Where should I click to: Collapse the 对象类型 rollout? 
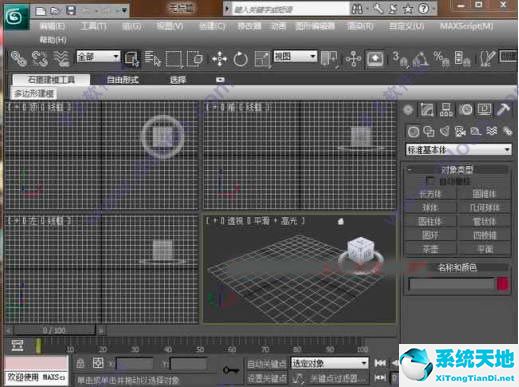(457, 170)
